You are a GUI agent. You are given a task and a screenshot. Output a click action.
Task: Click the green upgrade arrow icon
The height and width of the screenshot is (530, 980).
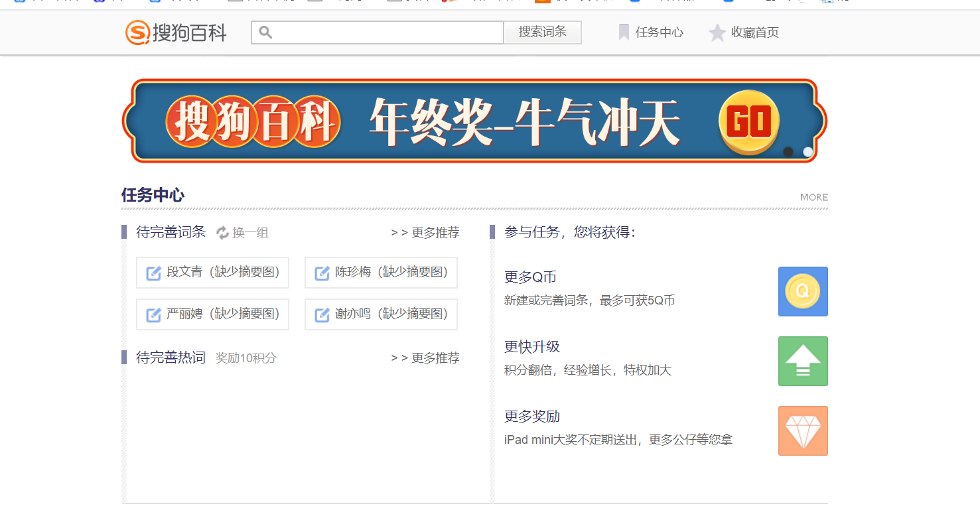coord(803,361)
